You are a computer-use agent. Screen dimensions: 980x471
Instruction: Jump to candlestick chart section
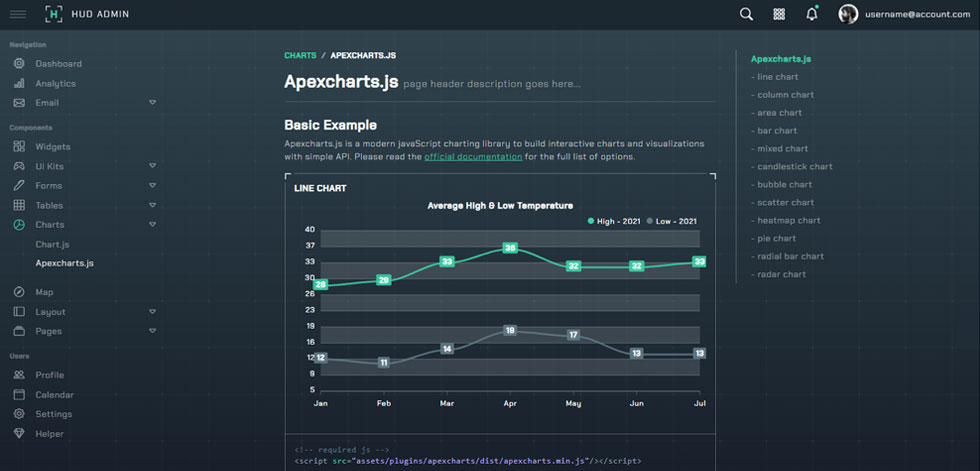click(x=791, y=167)
